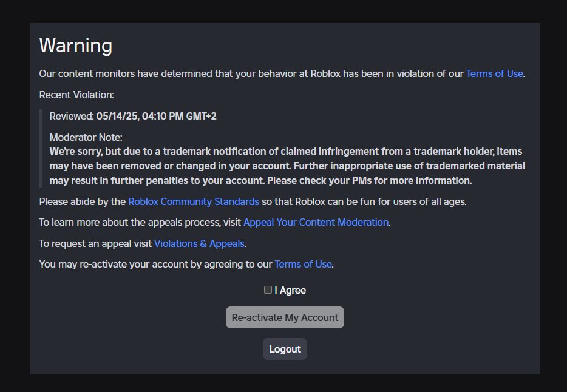Viewport: 567px width, 392px height.
Task: Click the trademark infringement moderator note text
Action: click(287, 166)
